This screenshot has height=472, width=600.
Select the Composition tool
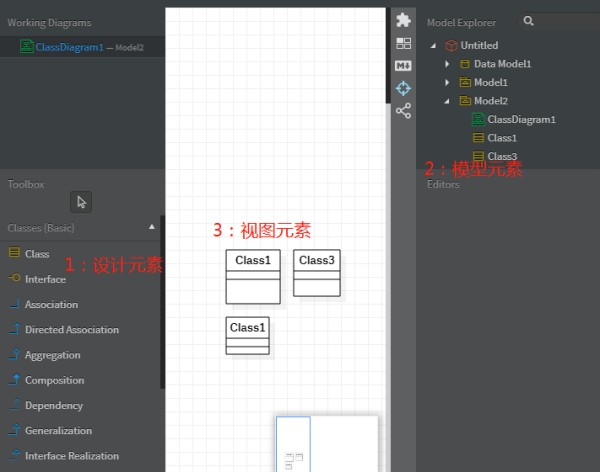(82, 380)
